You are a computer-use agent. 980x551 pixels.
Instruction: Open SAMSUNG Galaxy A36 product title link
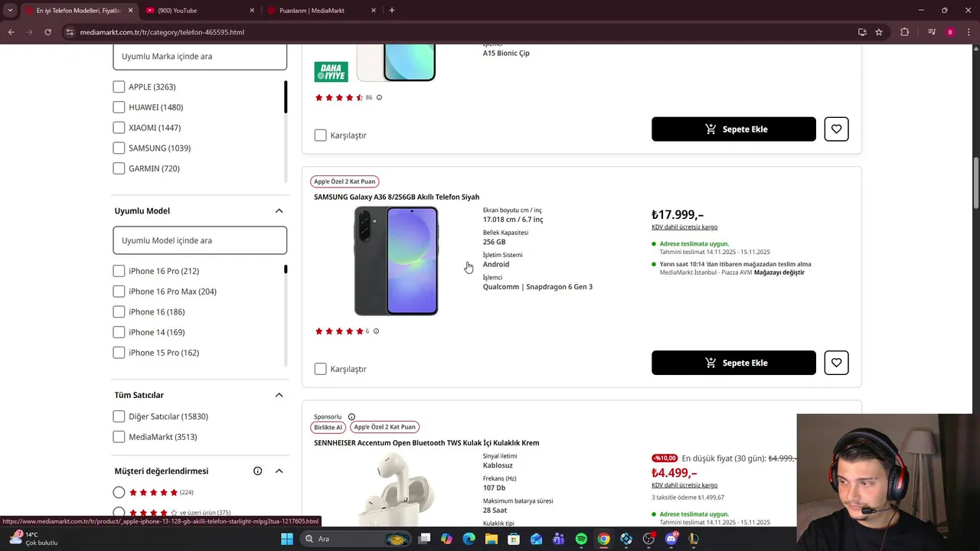coord(397,197)
